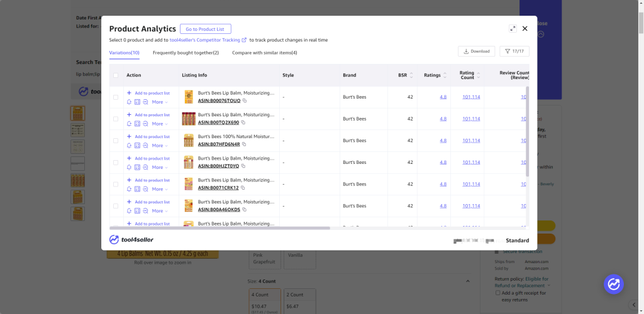
Task: Click the bell alert icon in the B00HJZT0YQ row
Action: pyautogui.click(x=130, y=167)
